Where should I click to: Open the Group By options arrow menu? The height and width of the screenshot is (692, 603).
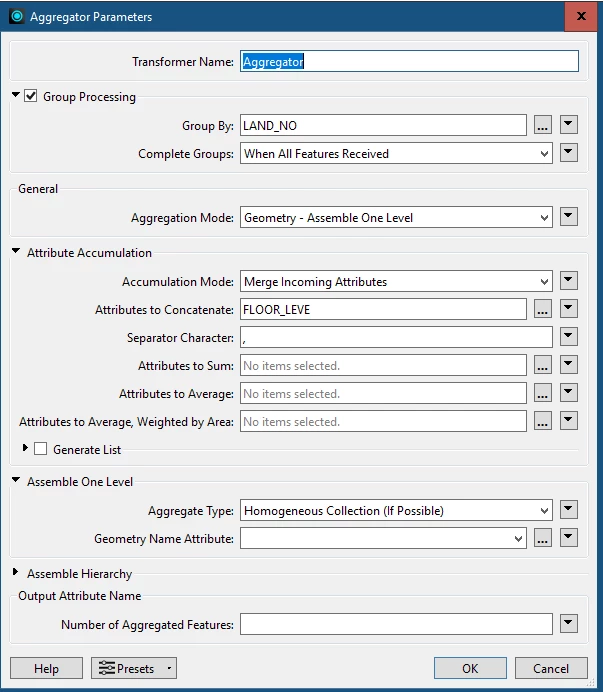coord(569,124)
